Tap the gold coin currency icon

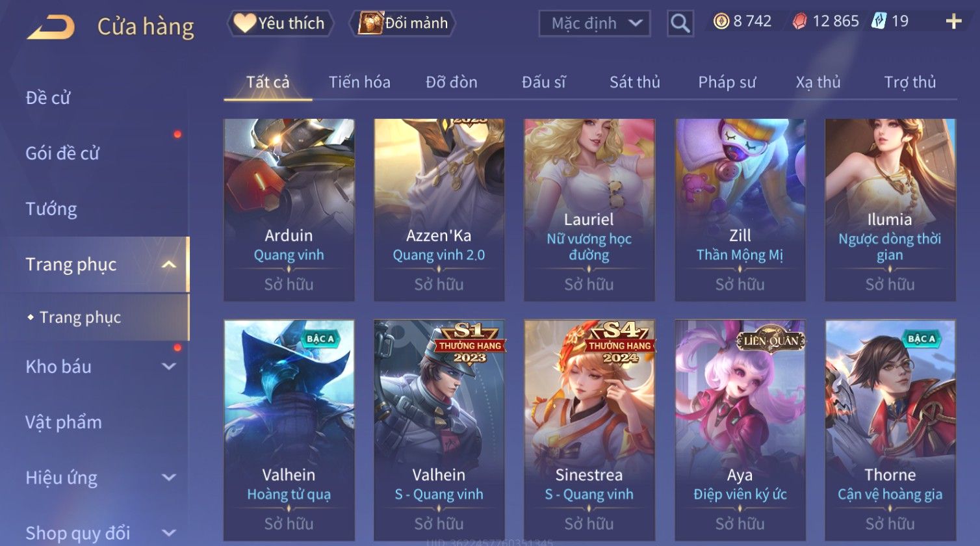(x=721, y=21)
